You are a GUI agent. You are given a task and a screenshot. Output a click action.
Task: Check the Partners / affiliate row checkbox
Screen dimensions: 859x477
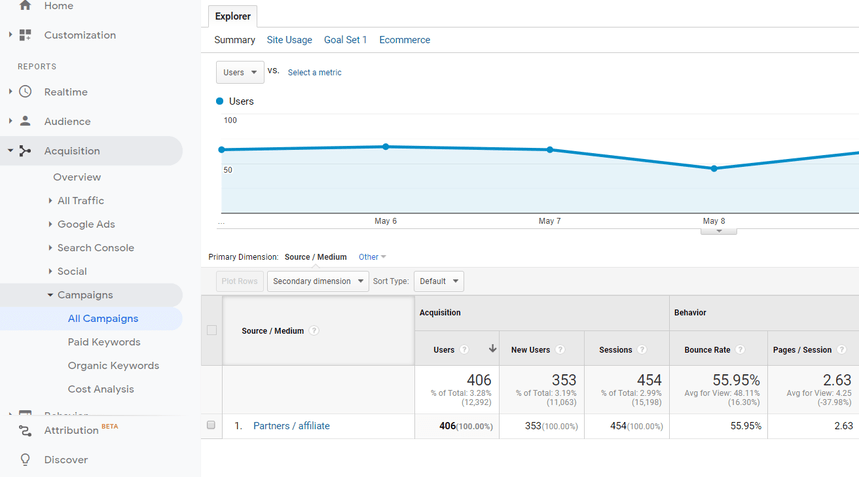(211, 426)
